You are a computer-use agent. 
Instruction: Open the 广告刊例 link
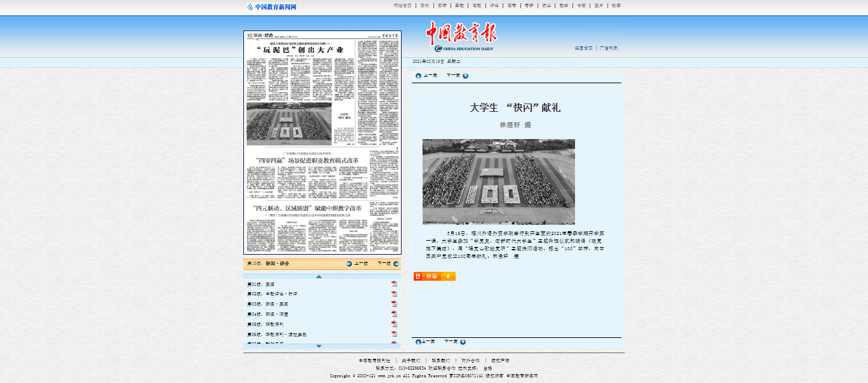pyautogui.click(x=609, y=48)
